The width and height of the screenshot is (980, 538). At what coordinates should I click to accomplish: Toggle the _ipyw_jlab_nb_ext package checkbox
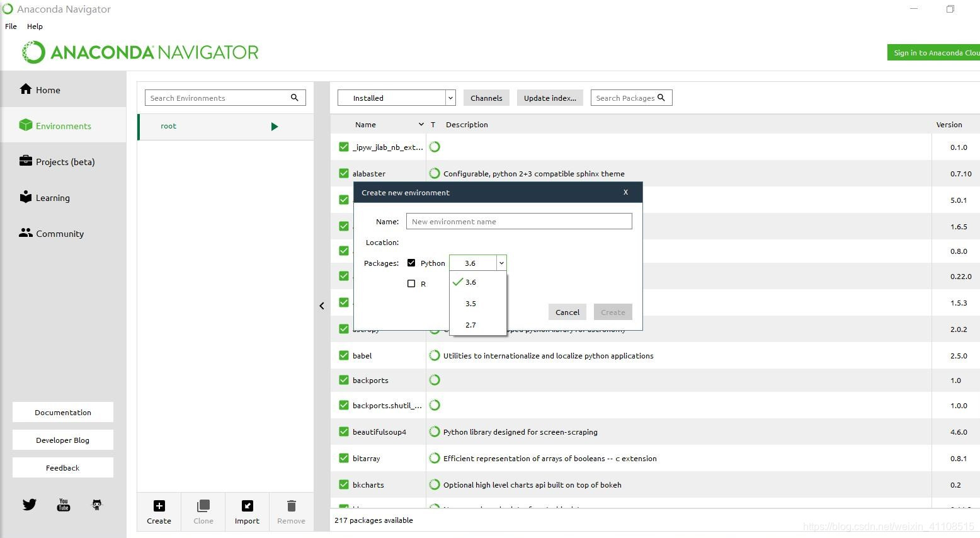pos(344,147)
